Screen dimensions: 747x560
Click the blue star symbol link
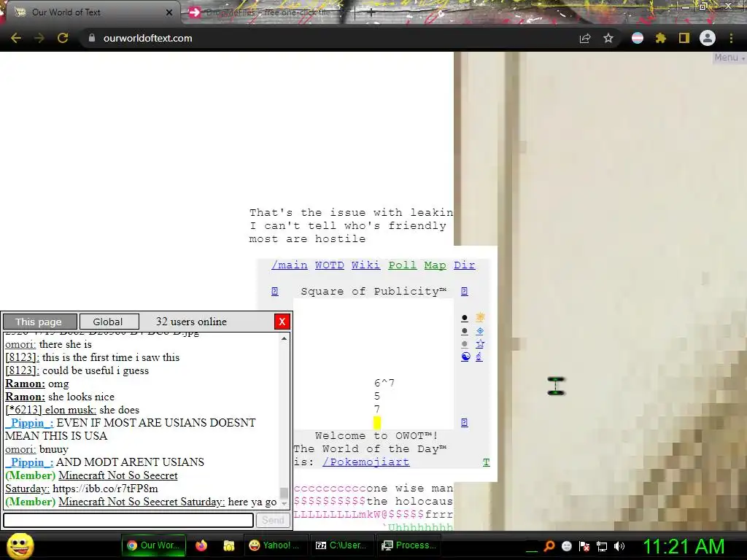tap(480, 343)
